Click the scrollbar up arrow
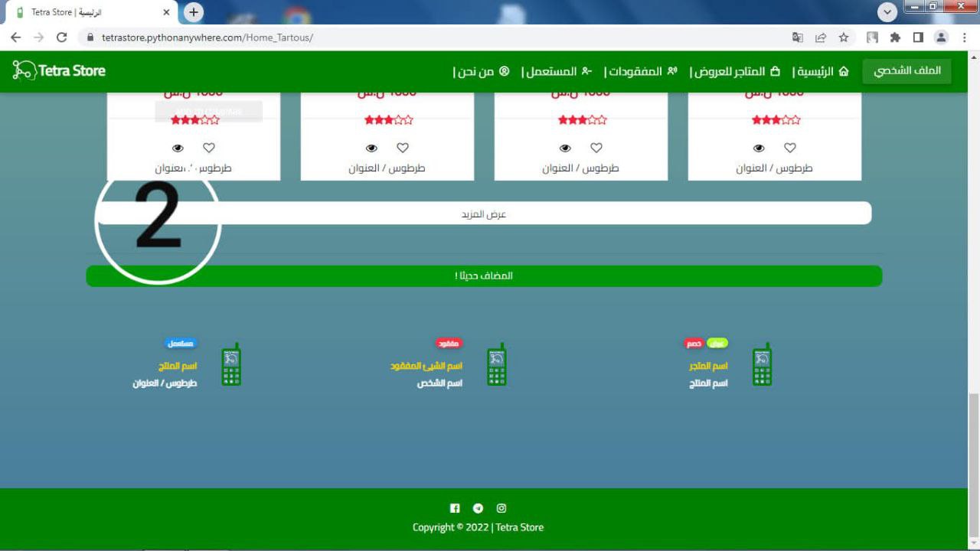 [973, 57]
